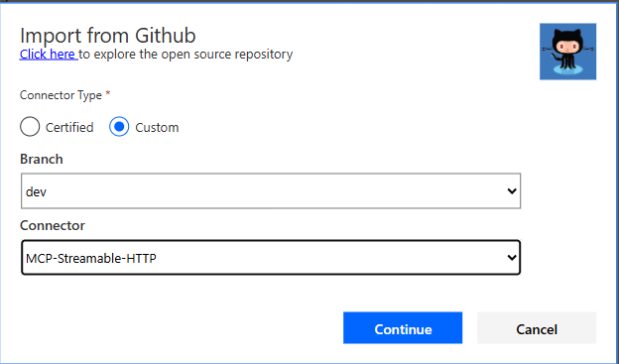This screenshot has width=619, height=364.
Task: Click the 'Branch' field label
Action: pos(42,159)
